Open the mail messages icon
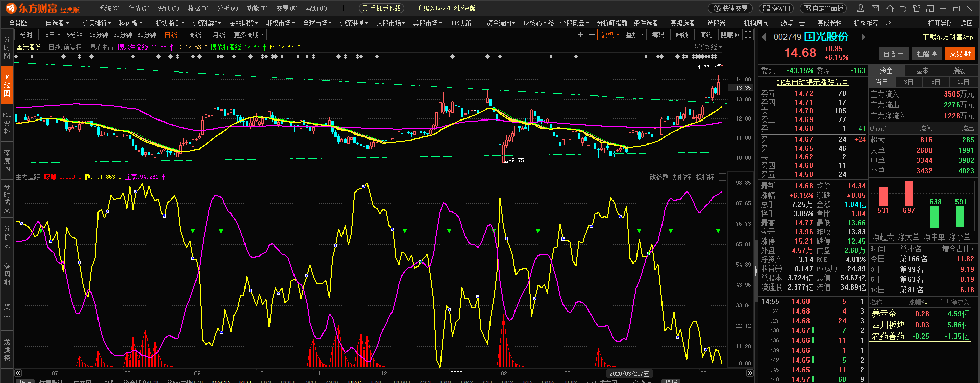The image size is (980, 383). pyautogui.click(x=875, y=8)
